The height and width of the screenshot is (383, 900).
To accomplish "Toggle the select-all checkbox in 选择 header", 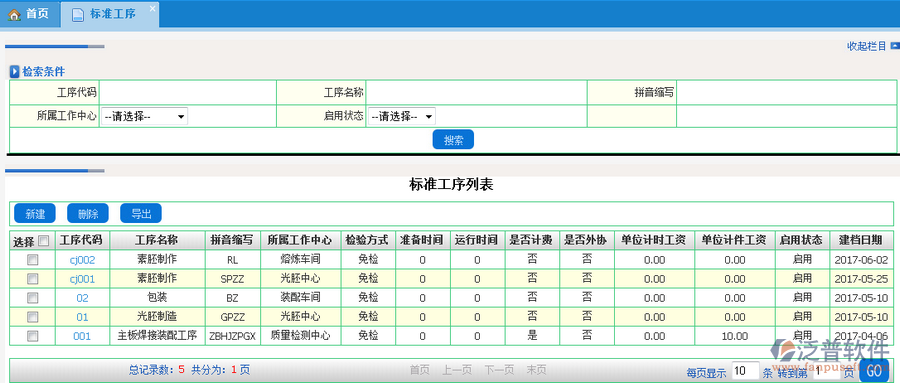I will 44,241.
